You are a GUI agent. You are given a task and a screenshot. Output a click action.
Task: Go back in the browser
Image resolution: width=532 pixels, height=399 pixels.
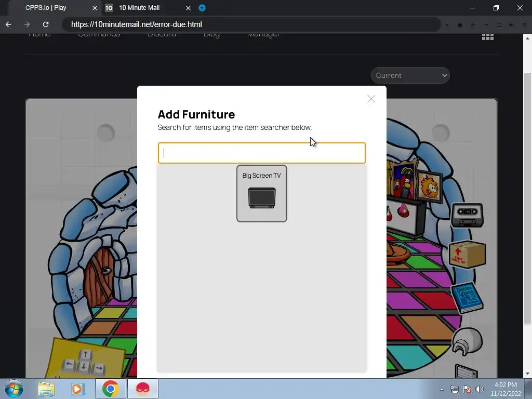tap(8, 24)
